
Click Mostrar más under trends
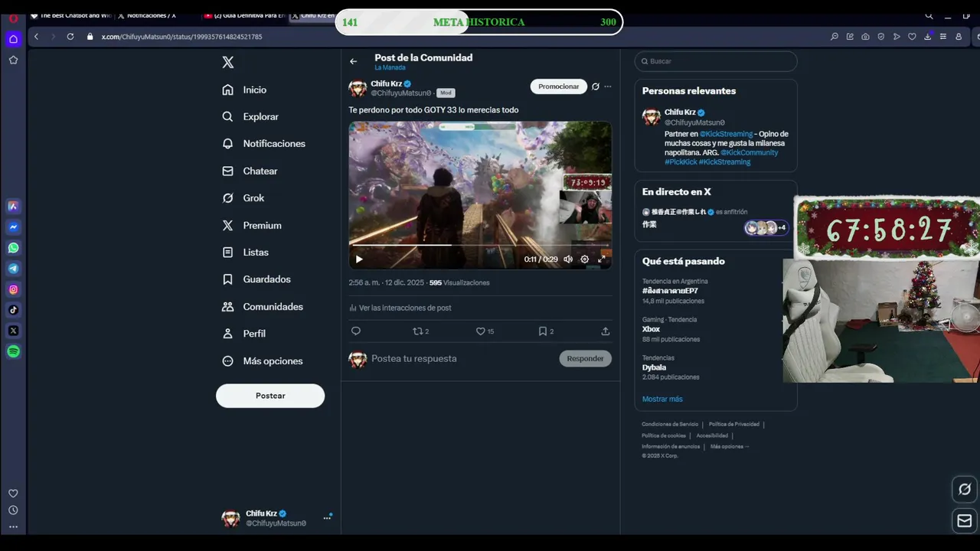(662, 399)
